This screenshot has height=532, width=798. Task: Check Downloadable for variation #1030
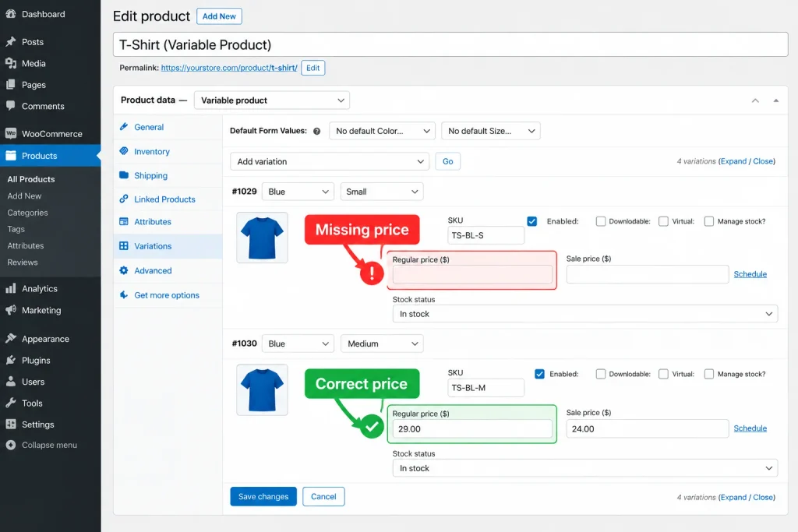click(x=601, y=374)
